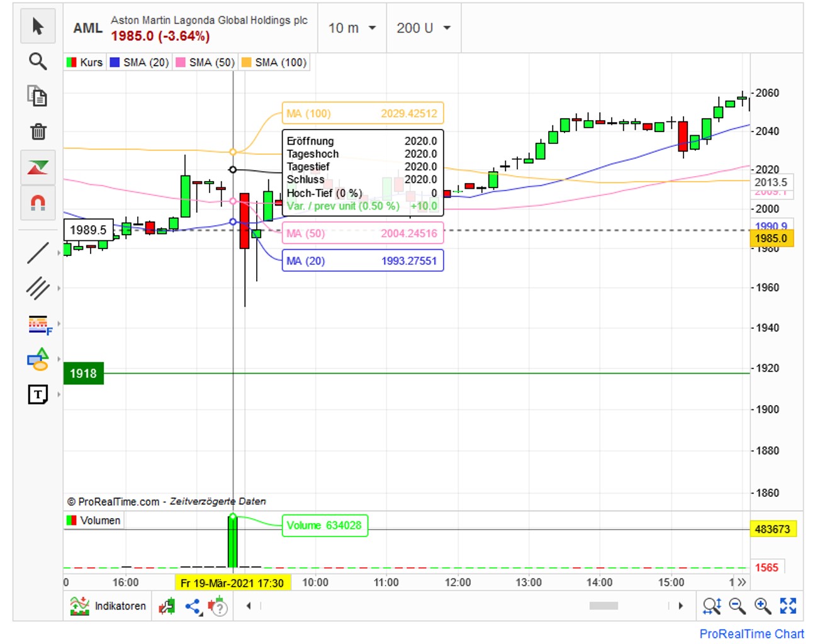Image resolution: width=815 pixels, height=644 pixels.
Task: Click the MA (20) value tooltip
Action: pos(363,261)
